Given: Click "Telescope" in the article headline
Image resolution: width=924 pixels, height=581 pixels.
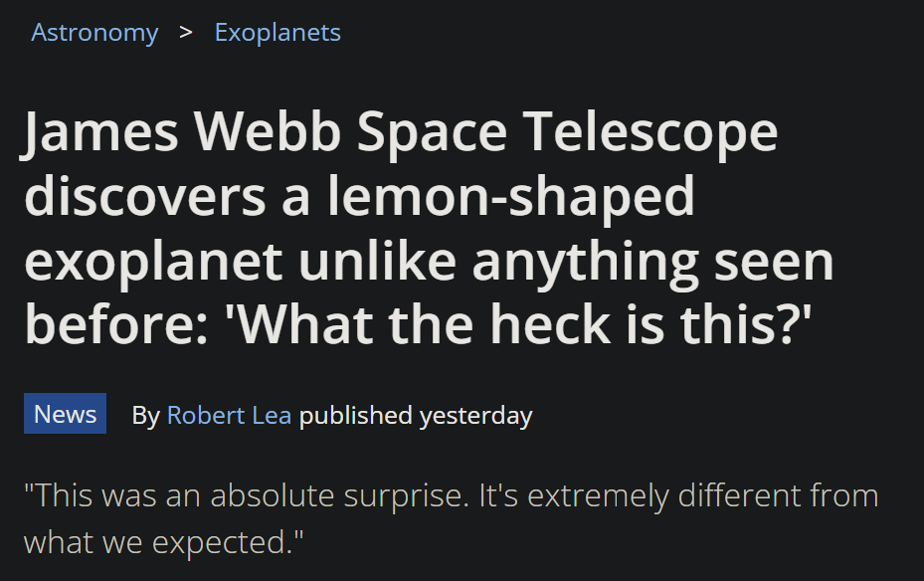Looking at the screenshot, I should click(x=650, y=132).
